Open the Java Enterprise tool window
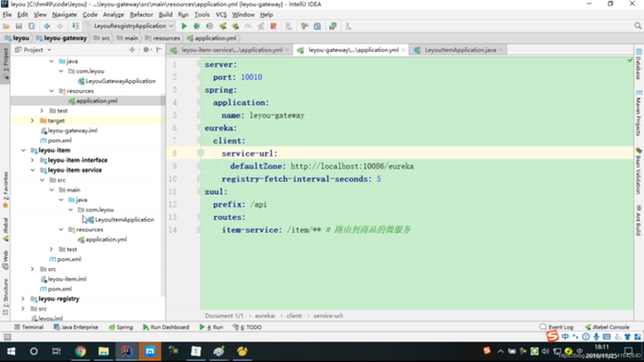This screenshot has width=644, height=362. coord(76,327)
